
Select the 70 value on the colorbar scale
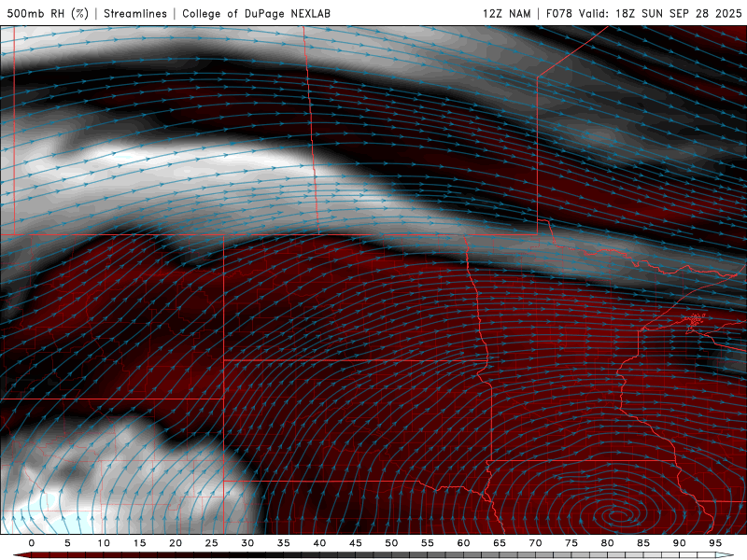point(535,543)
